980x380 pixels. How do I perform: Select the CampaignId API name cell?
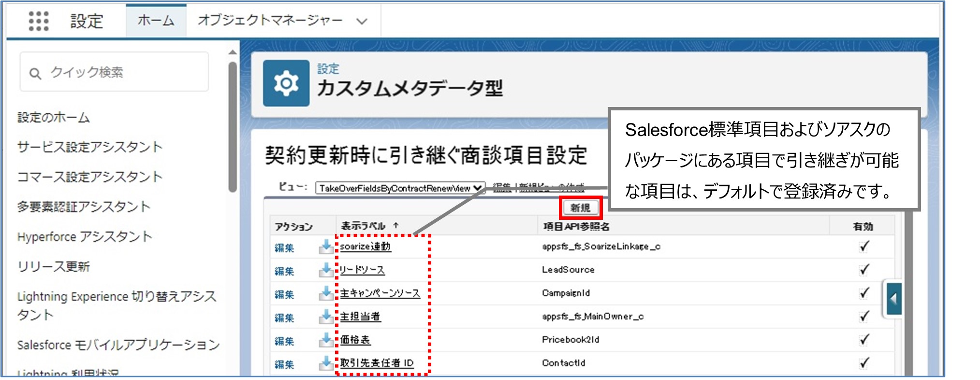[x=566, y=293]
